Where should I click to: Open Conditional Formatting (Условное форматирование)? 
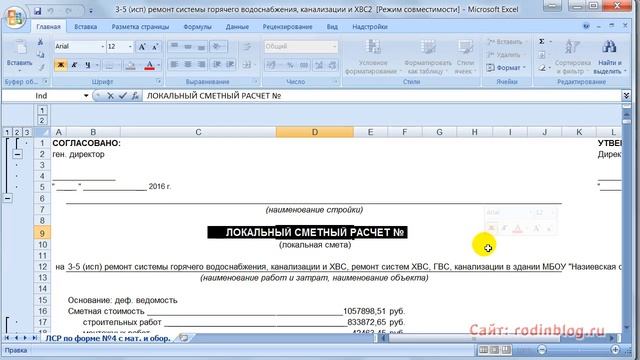pos(372,57)
